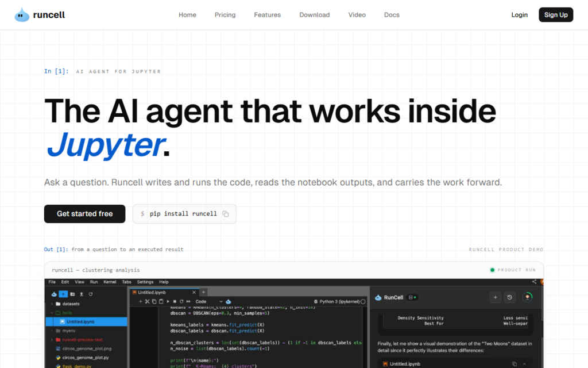The width and height of the screenshot is (588, 368).
Task: Click the restart kernel icon in the notebook toolbar
Action: [x=181, y=301]
